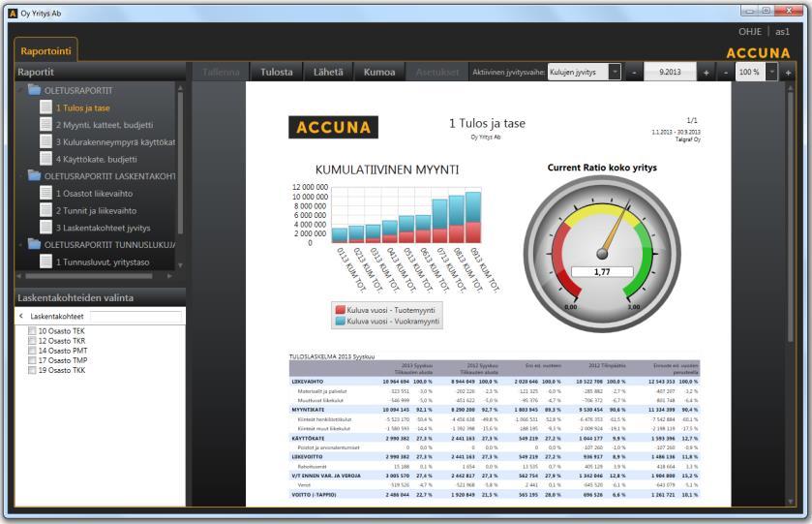Click document icon beside 3 Kulurakennemypyrä
Image resolution: width=812 pixels, height=524 pixels.
[45, 141]
